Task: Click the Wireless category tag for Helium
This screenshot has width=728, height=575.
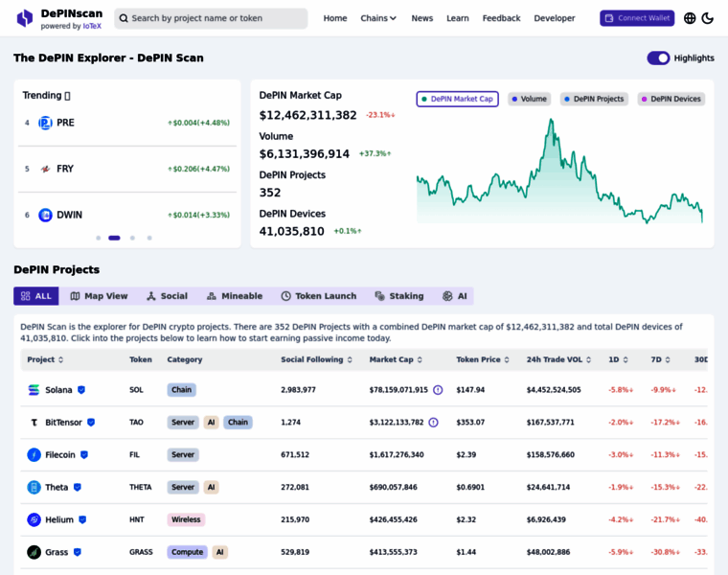Action: click(186, 519)
